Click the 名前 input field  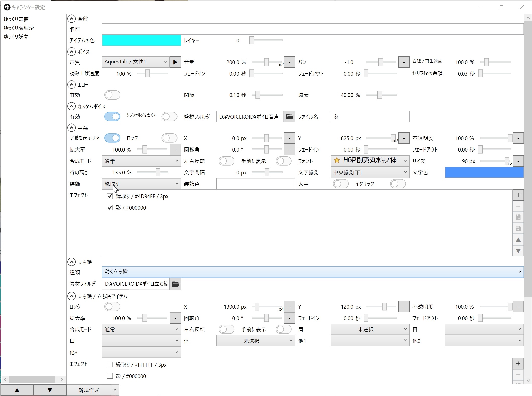tap(313, 29)
